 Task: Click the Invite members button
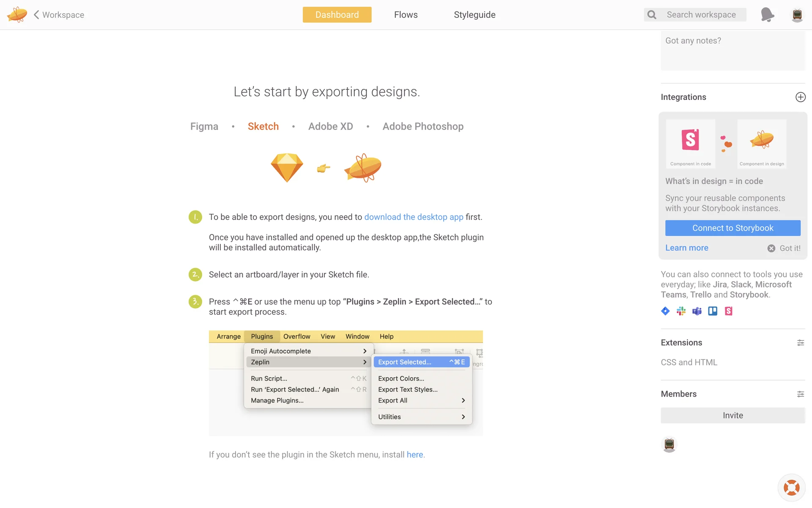732,415
